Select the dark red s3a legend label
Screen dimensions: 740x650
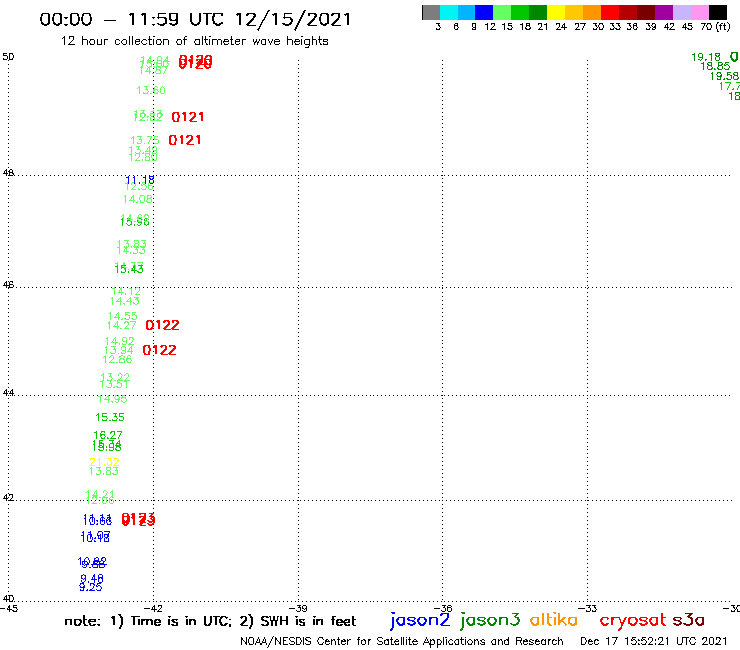pos(689,620)
